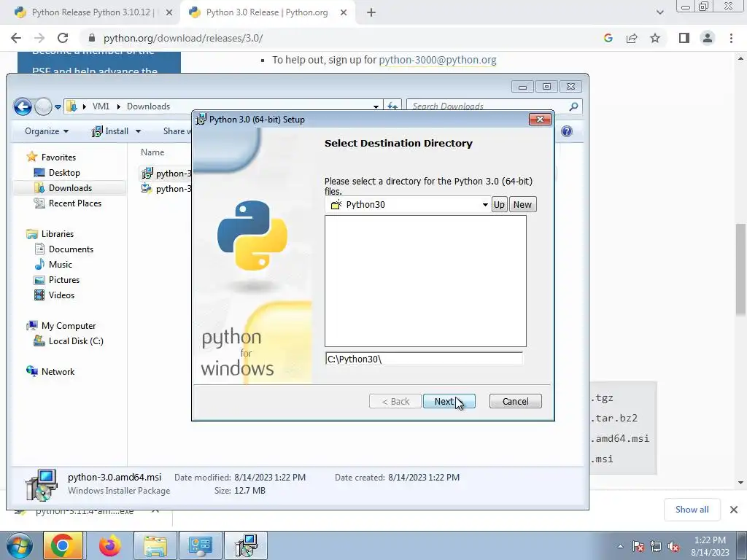Click VM1 in Explorer breadcrumb
The height and width of the screenshot is (560, 747).
coord(101,106)
